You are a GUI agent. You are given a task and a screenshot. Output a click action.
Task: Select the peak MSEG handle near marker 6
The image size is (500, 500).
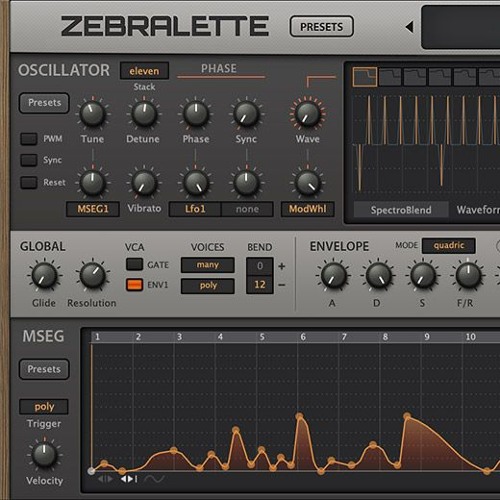pos(299,416)
